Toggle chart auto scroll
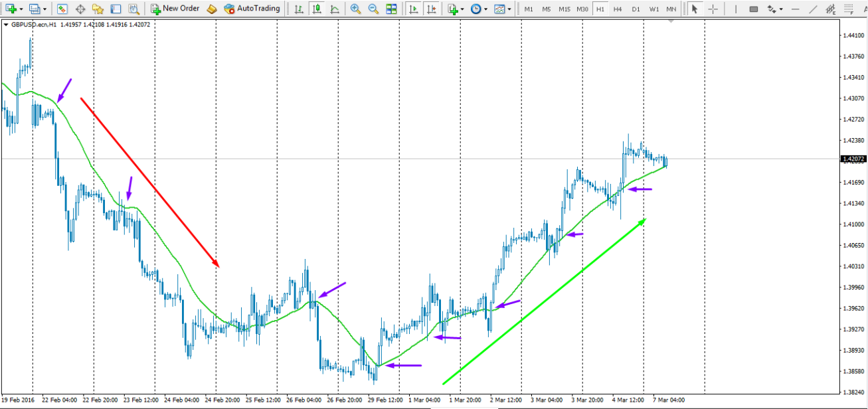 point(414,9)
